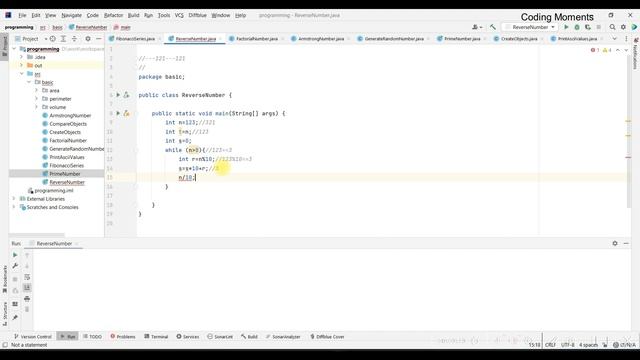This screenshot has height=360, width=640.
Task: Switch to GenerateRandomNumber.java tab
Action: point(393,39)
